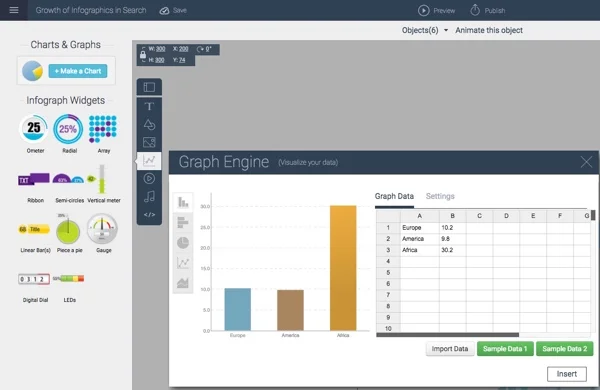
Task: Choose pie chart type
Action: click(x=183, y=243)
